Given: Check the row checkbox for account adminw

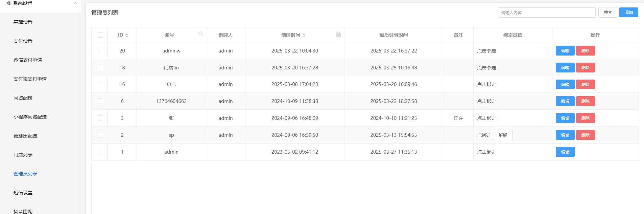Looking at the screenshot, I should click(100, 50).
